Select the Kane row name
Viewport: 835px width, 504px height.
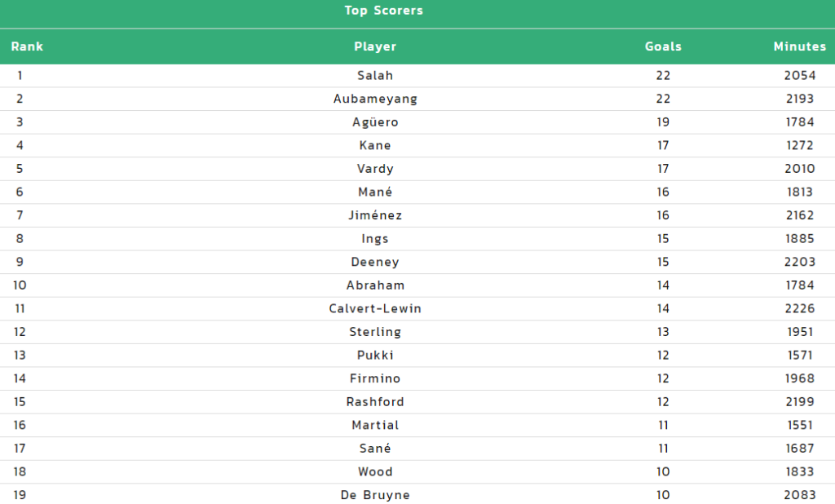[375, 145]
